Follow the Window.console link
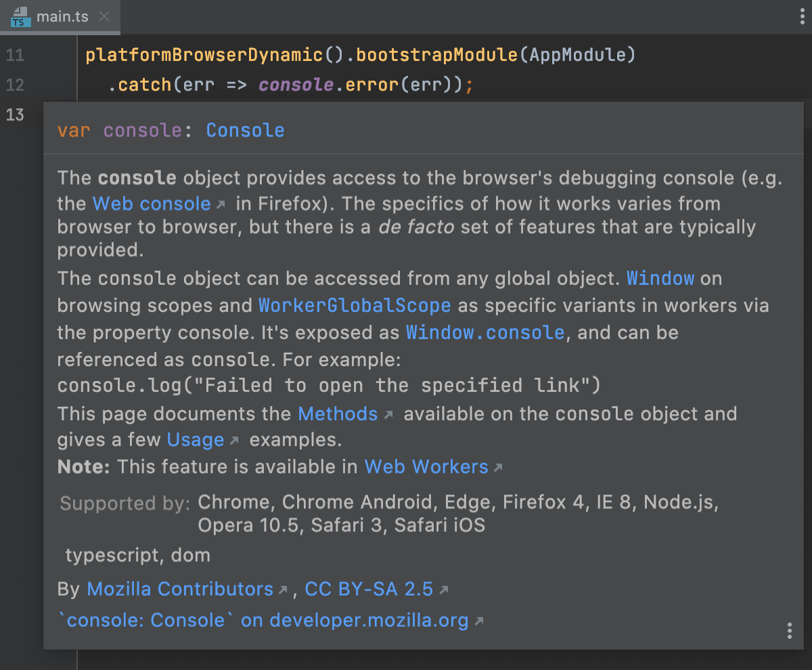Image resolution: width=812 pixels, height=670 pixels. coord(484,332)
